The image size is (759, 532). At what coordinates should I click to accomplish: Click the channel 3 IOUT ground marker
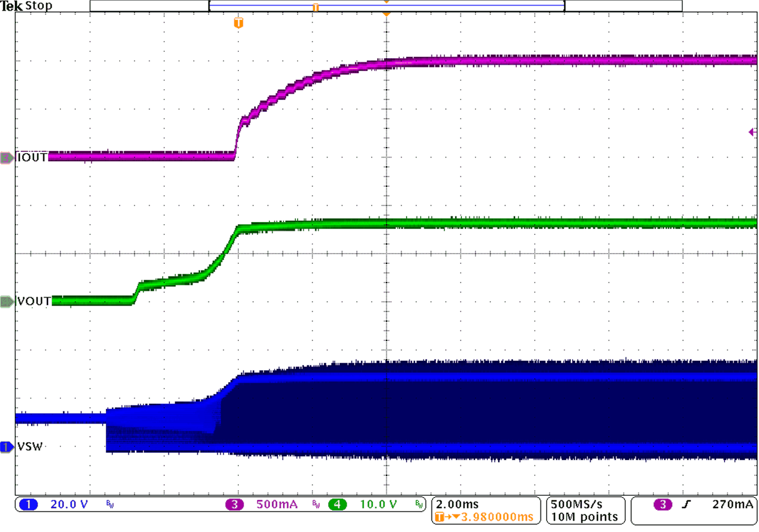[7, 158]
